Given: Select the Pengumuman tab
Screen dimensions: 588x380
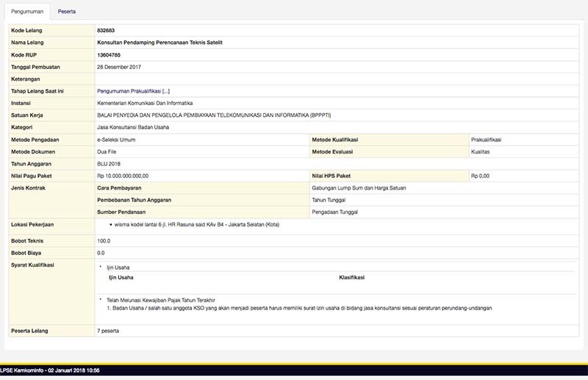Looking at the screenshot, I should pos(27,12).
